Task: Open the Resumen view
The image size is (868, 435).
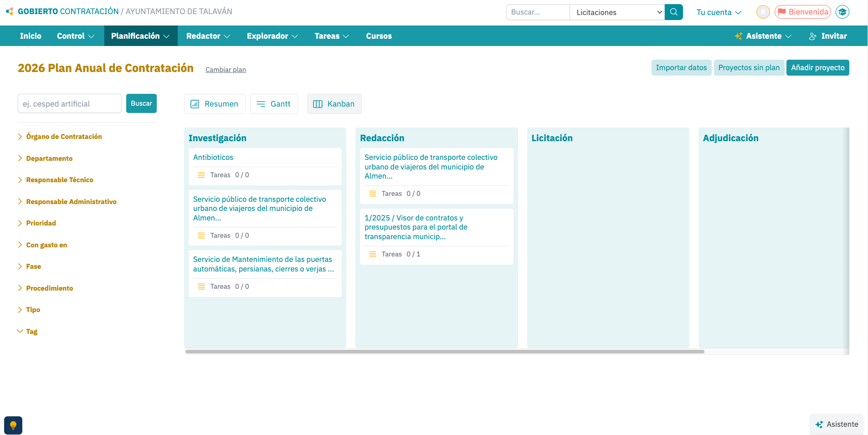Action: point(215,104)
